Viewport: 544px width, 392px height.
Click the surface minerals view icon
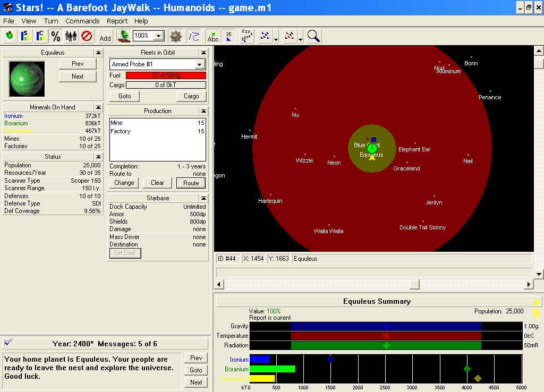click(24, 36)
